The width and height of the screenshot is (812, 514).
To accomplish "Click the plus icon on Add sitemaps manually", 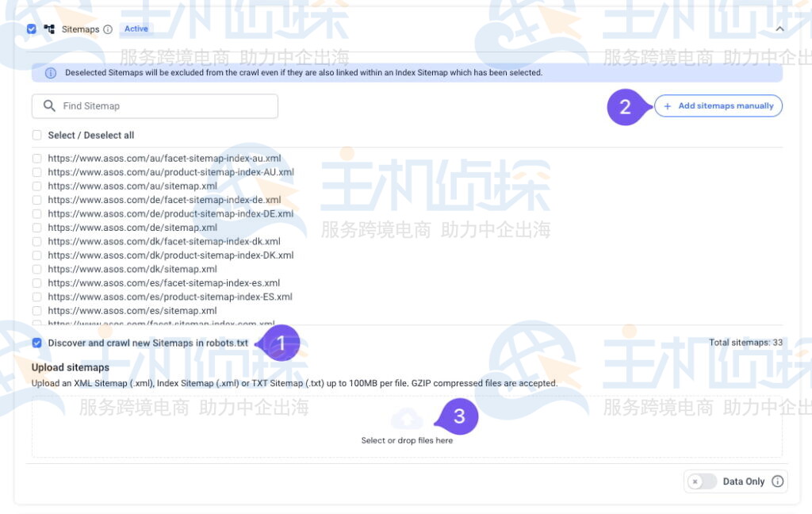I will 666,105.
